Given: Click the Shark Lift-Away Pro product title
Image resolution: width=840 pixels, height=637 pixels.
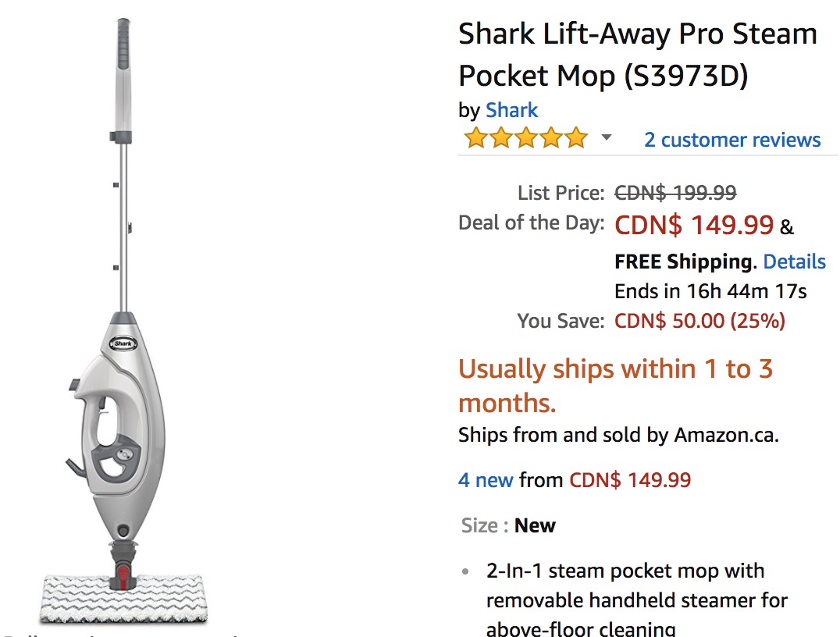Looking at the screenshot, I should (x=637, y=55).
